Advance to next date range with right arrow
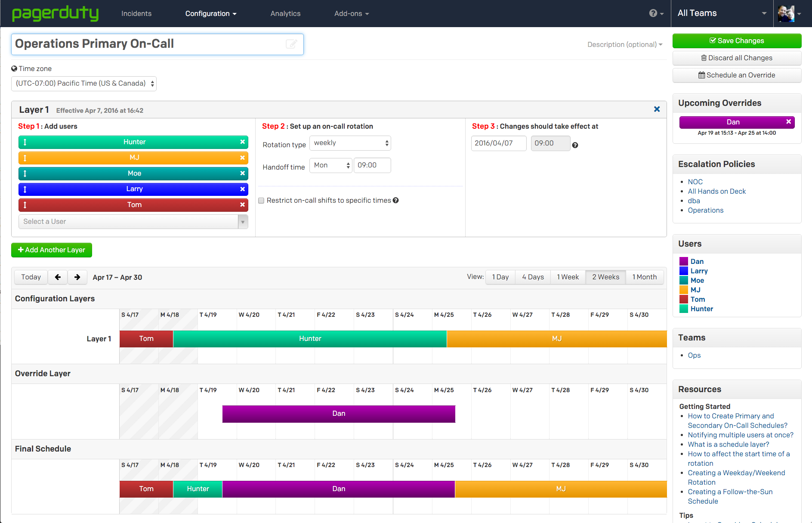 (x=77, y=277)
